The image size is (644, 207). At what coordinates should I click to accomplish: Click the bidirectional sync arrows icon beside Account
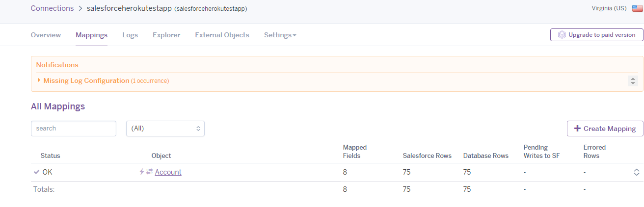[x=149, y=172]
